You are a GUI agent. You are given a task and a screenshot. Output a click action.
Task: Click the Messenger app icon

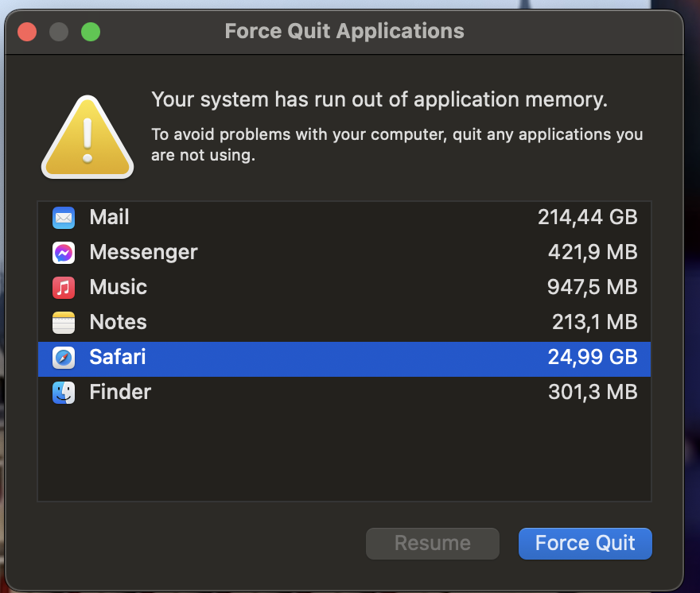[64, 252]
